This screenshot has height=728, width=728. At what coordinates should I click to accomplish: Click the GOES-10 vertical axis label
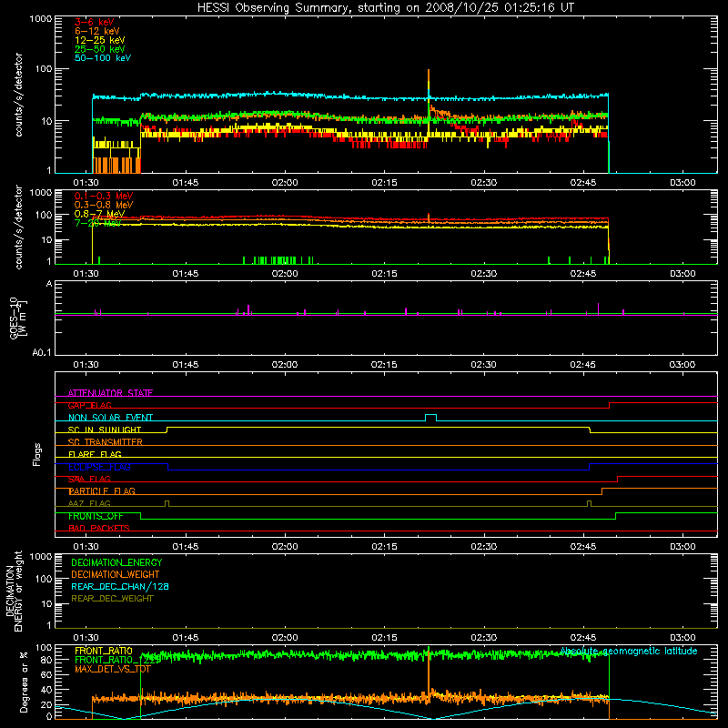(17, 318)
